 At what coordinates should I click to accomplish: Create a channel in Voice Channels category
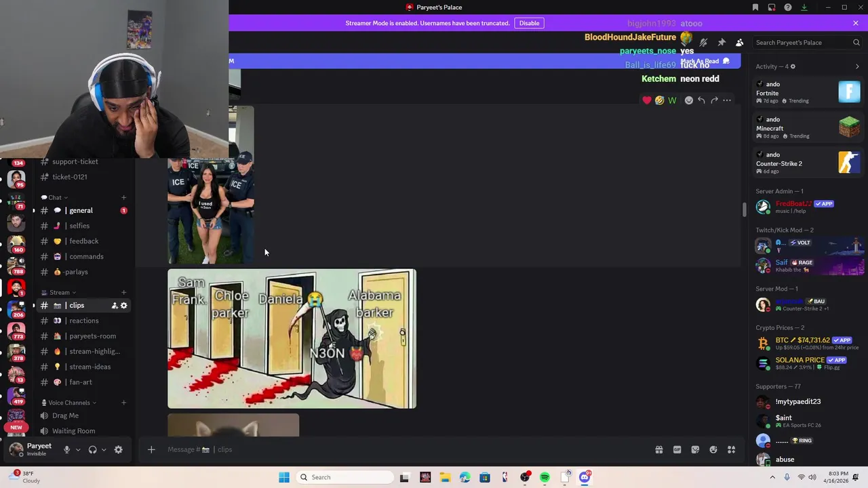123,403
